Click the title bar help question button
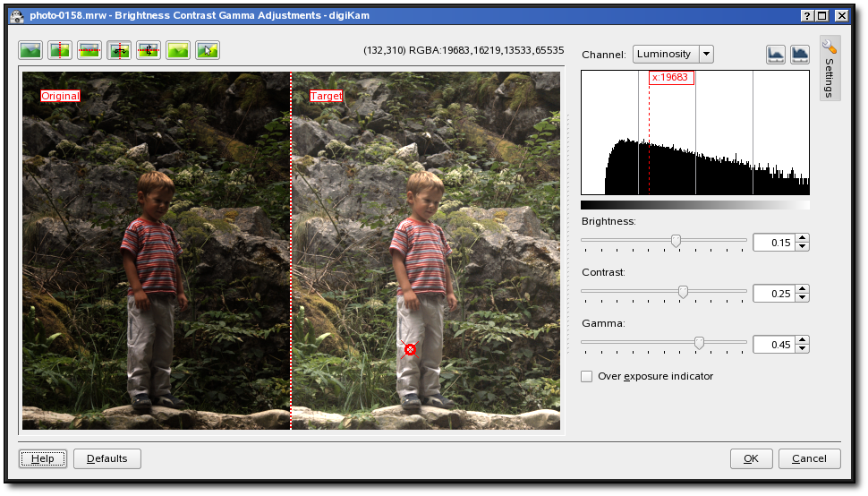 807,15
